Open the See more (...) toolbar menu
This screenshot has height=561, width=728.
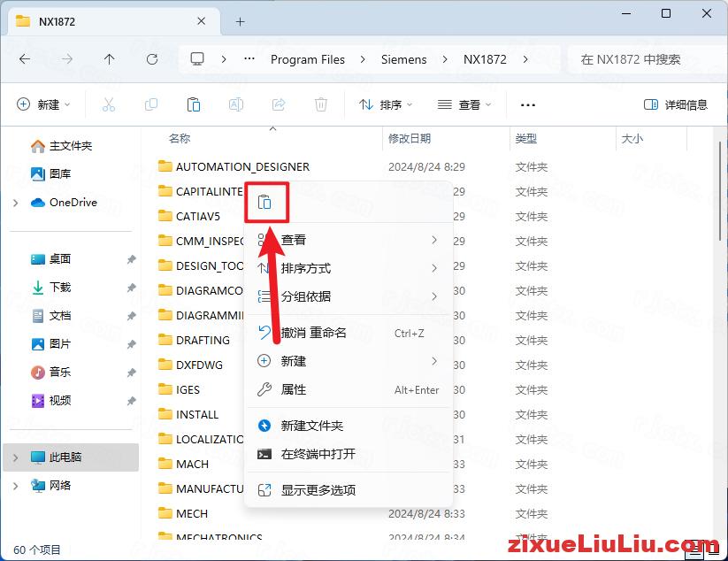point(528,104)
